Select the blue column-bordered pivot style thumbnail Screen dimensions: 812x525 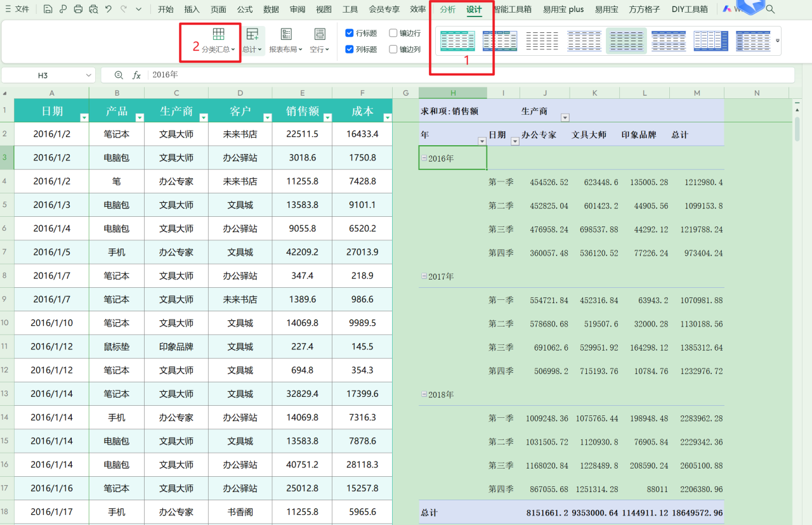710,41
